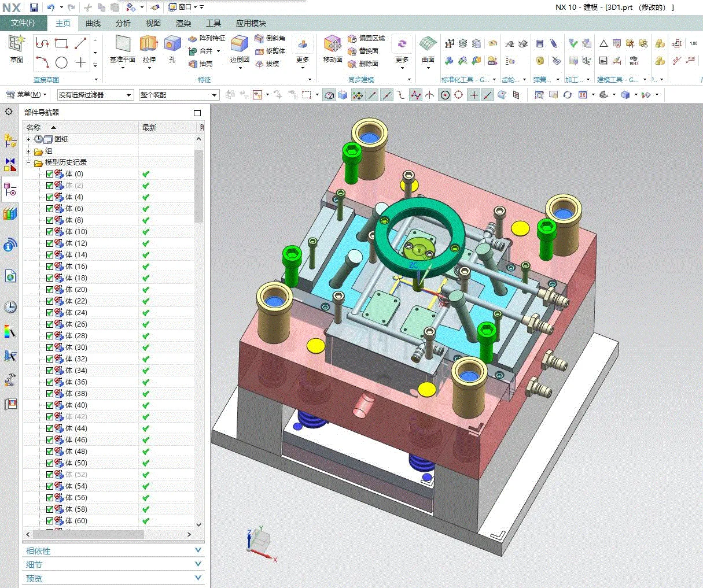Toggle checkbox for 体 (50)
The width and height of the screenshot is (703, 588).
coord(50,463)
